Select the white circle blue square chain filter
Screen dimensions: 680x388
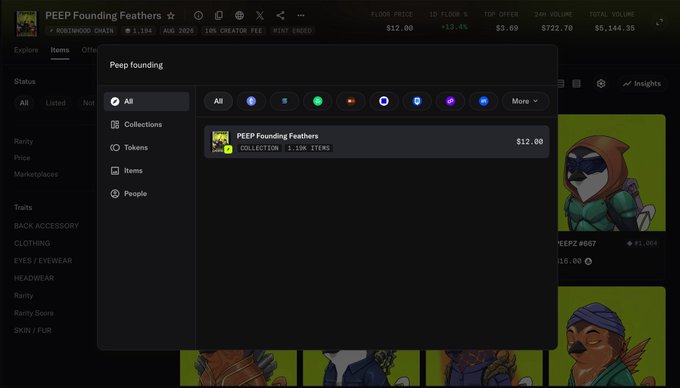point(384,101)
